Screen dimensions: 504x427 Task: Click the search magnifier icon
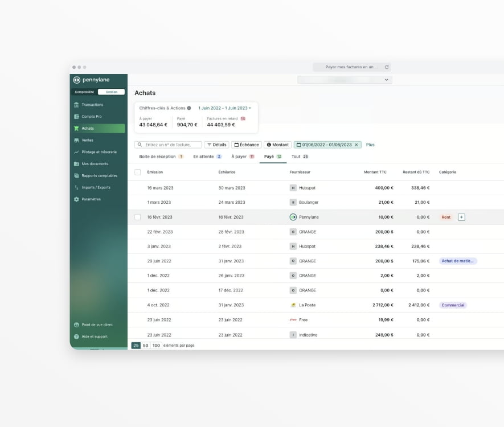pyautogui.click(x=140, y=145)
